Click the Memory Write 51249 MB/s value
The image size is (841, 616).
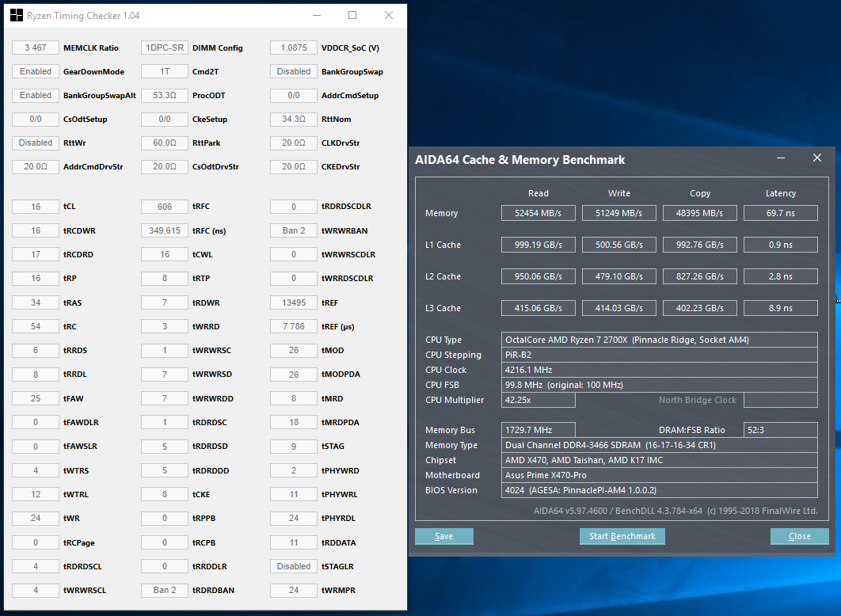point(619,213)
